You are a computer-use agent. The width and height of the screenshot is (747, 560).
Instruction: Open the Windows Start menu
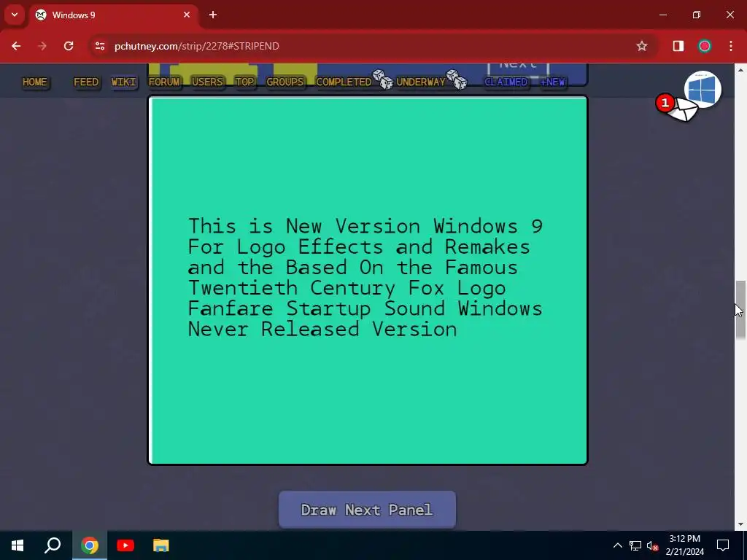coord(18,545)
